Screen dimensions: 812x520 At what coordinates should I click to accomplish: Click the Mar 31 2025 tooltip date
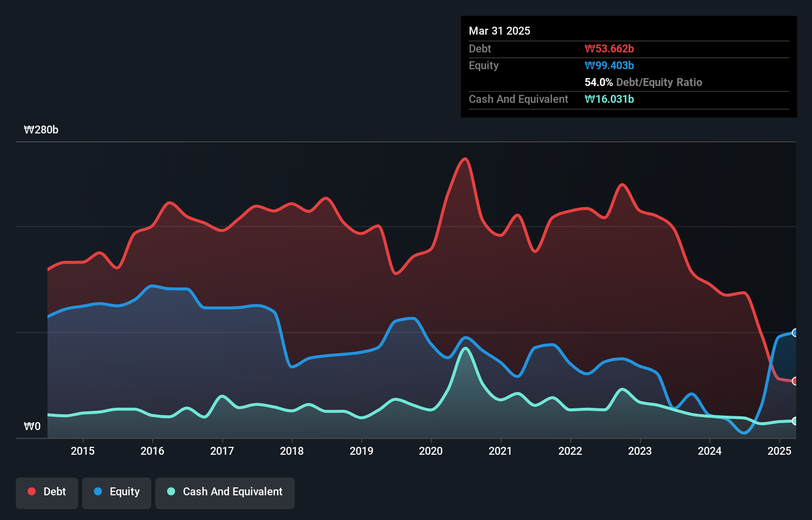[499, 31]
